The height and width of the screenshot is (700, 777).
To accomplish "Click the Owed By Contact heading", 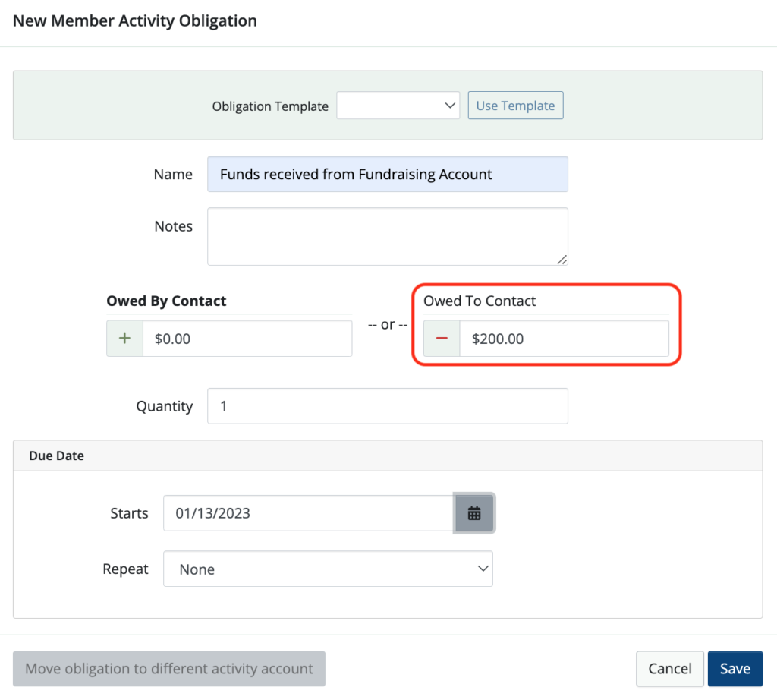I will (x=166, y=301).
